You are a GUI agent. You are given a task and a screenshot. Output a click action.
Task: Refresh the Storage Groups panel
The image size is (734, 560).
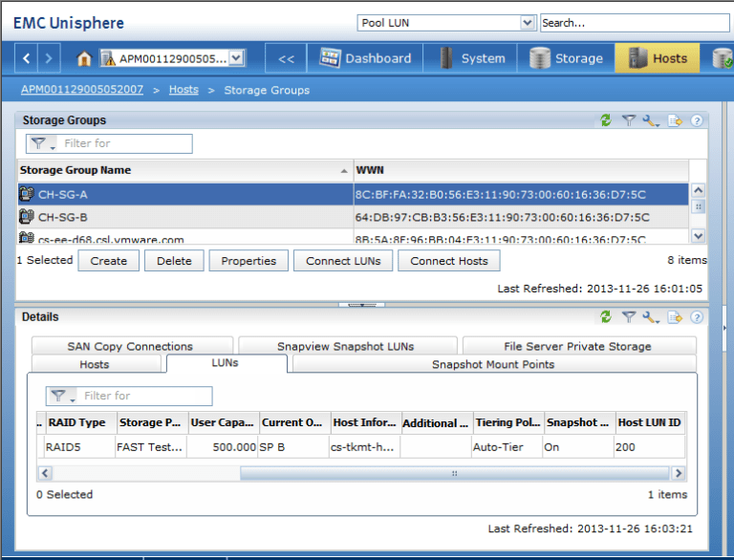point(606,120)
